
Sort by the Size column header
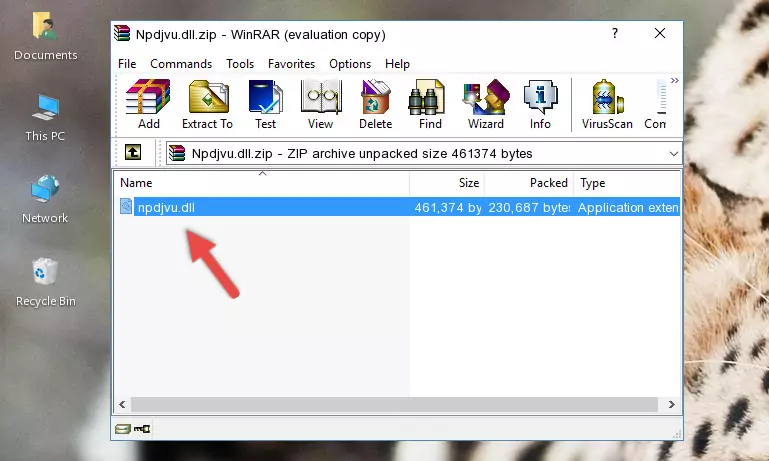[447, 183]
